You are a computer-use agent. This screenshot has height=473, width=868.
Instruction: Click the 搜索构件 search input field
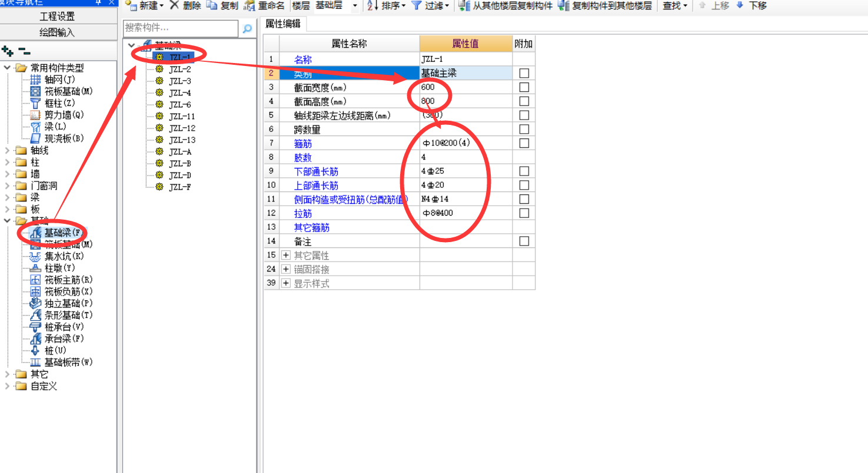181,28
